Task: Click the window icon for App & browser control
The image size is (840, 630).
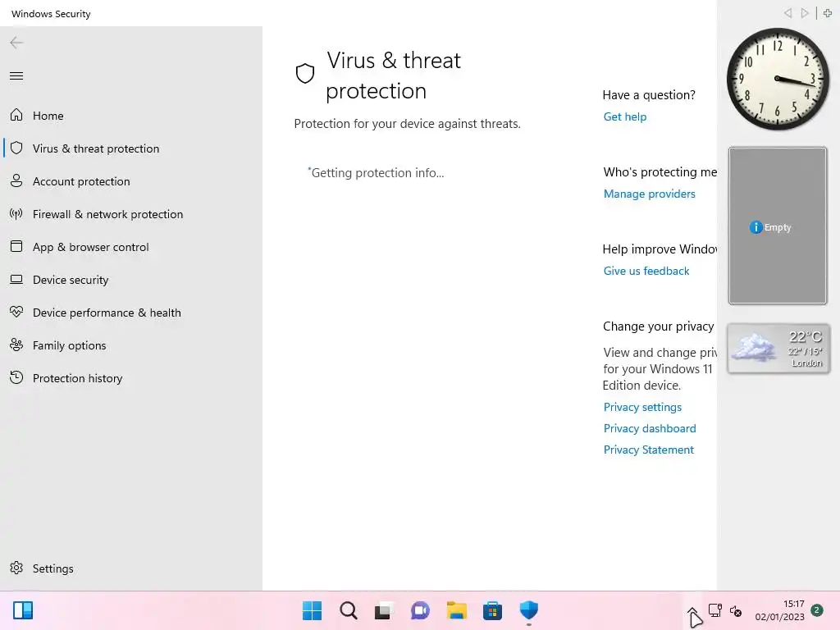Action: [x=16, y=246]
